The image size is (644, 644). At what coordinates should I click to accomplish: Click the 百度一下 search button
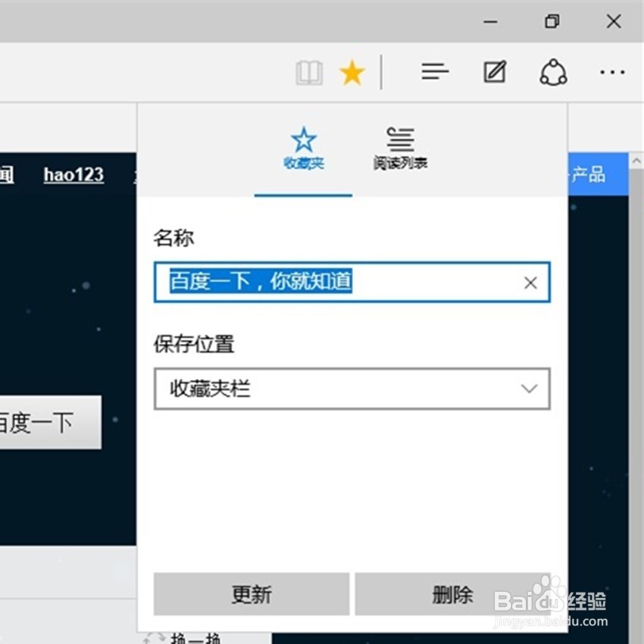(50, 422)
